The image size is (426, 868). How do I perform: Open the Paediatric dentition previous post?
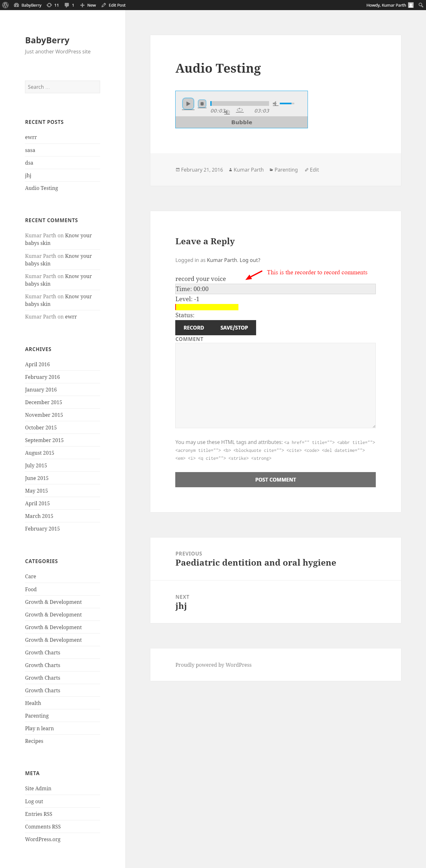(x=255, y=562)
